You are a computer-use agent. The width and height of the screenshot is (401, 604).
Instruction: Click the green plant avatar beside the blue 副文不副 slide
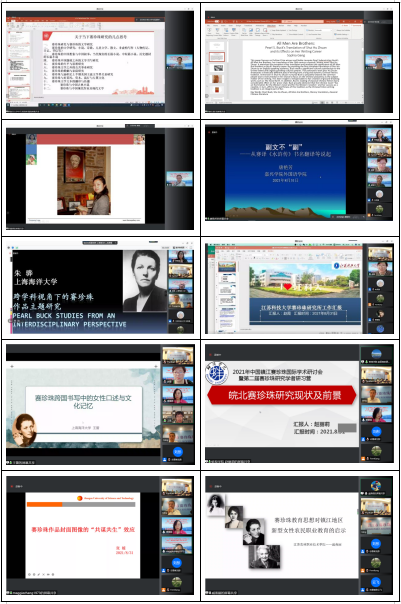pyautogui.click(x=379, y=209)
